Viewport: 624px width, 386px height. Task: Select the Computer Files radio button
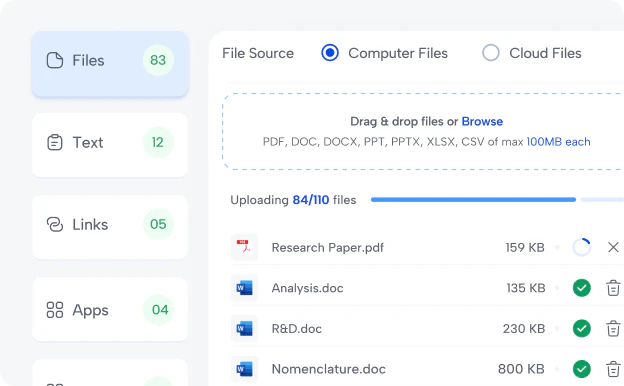click(330, 53)
